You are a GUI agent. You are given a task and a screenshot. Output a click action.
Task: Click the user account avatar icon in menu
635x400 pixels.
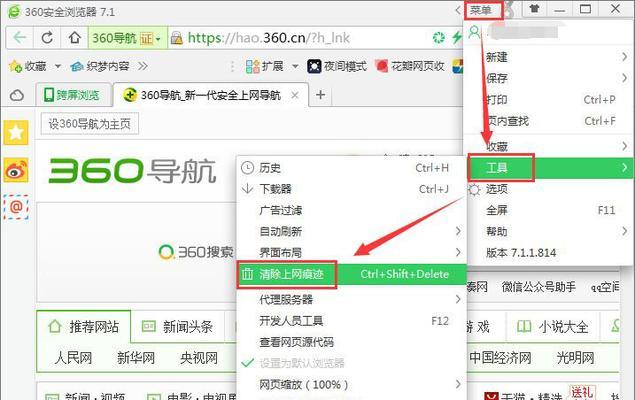(x=474, y=32)
